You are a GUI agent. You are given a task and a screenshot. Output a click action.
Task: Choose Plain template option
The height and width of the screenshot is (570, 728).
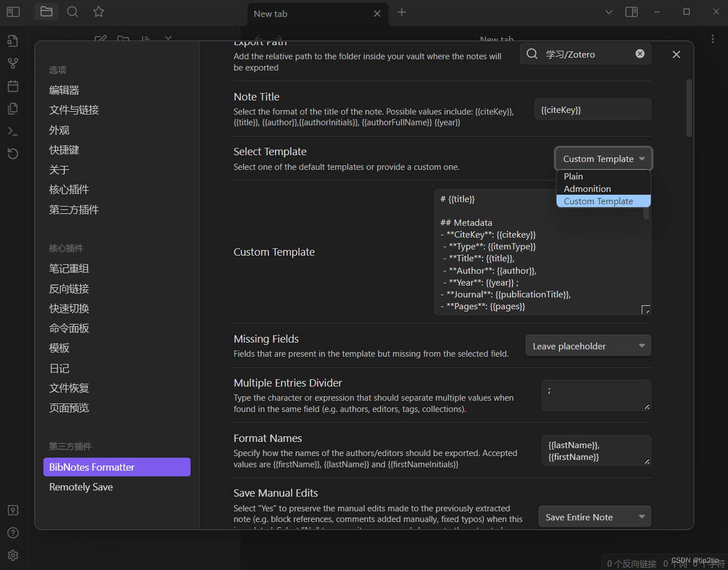tap(603, 176)
